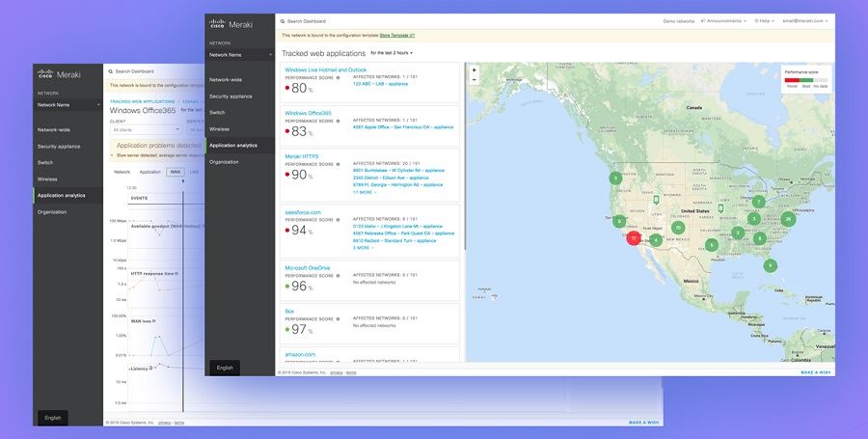Open the red cluster marker labeled 17
The height and width of the screenshot is (439, 868).
[634, 238]
